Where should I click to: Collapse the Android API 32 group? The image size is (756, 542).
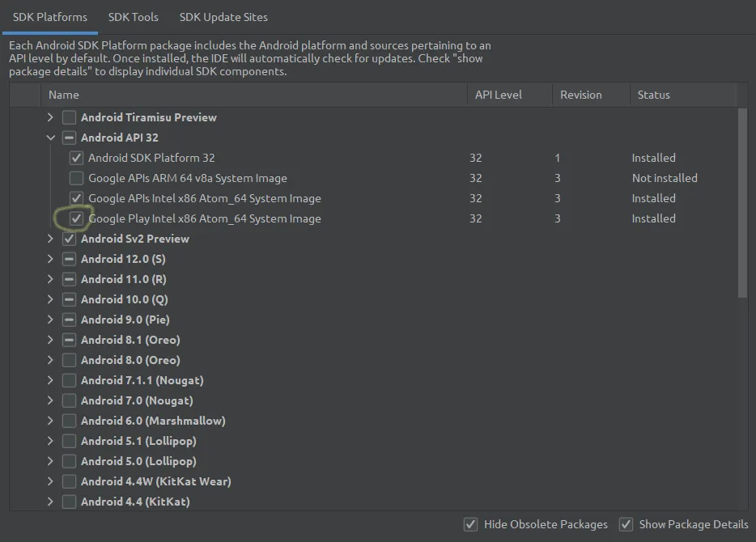point(51,138)
